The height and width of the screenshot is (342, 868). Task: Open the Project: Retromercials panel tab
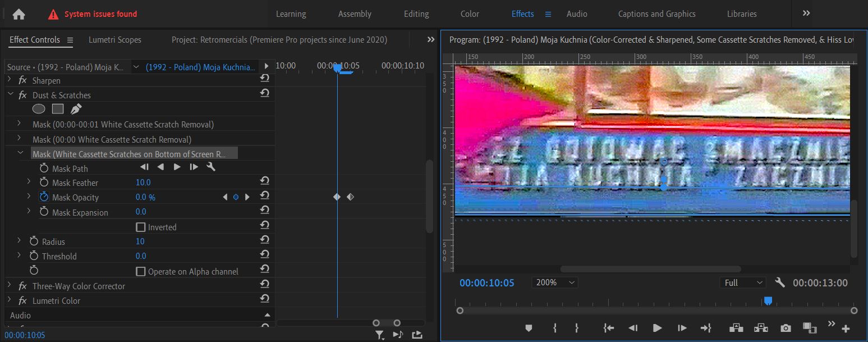point(279,40)
